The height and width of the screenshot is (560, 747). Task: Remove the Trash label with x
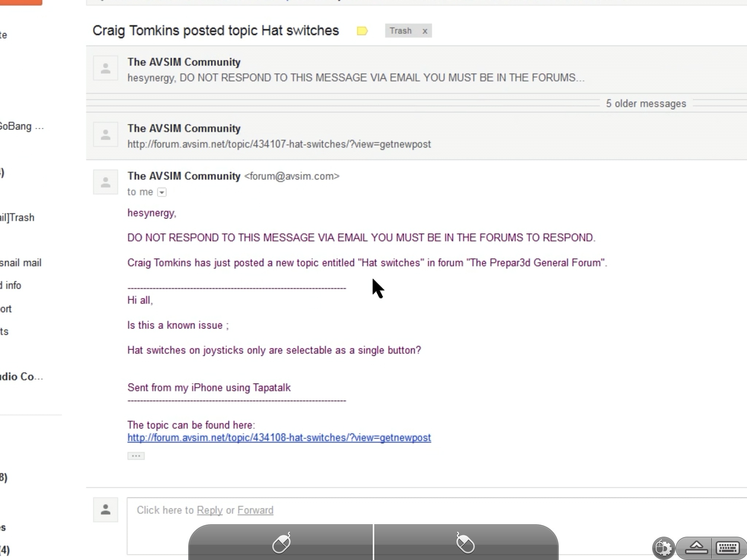click(x=425, y=31)
